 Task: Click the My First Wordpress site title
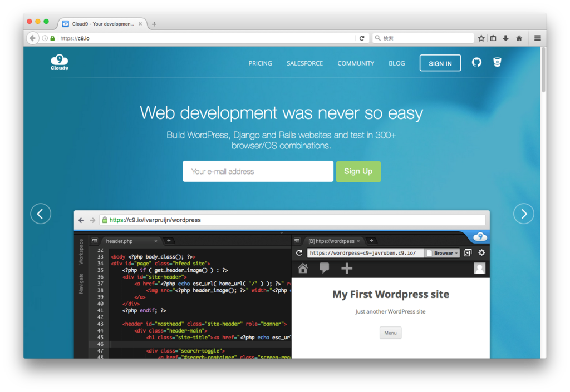pos(390,294)
